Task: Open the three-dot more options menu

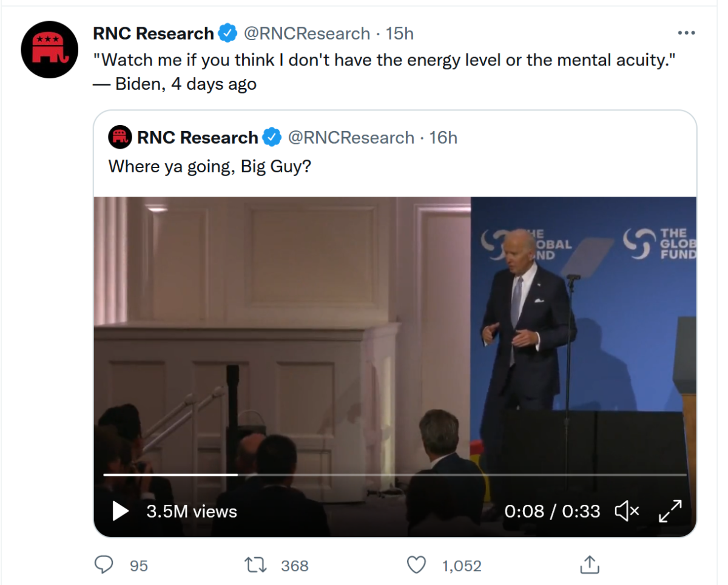Action: click(x=686, y=33)
